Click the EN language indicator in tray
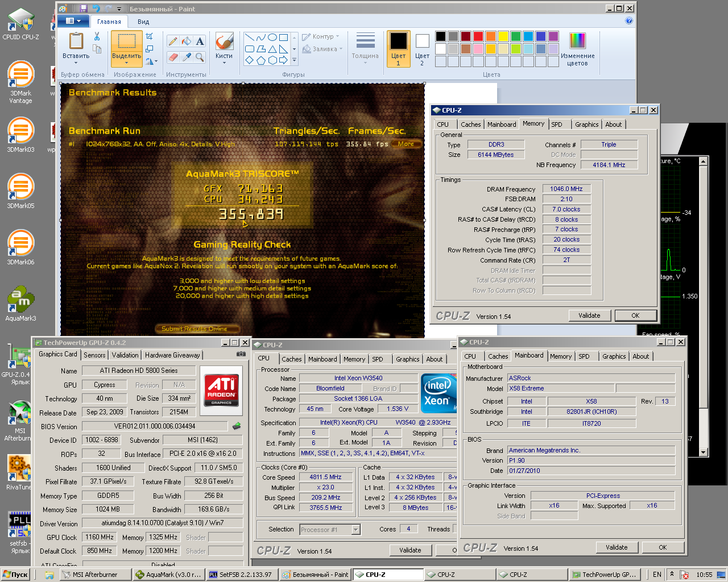Viewport: 728px width, 582px height. point(657,575)
